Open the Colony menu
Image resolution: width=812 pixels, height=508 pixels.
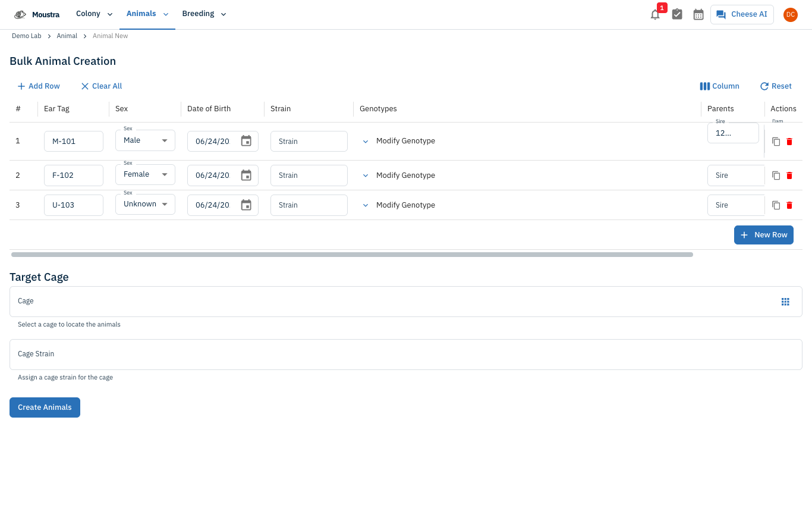tap(94, 14)
